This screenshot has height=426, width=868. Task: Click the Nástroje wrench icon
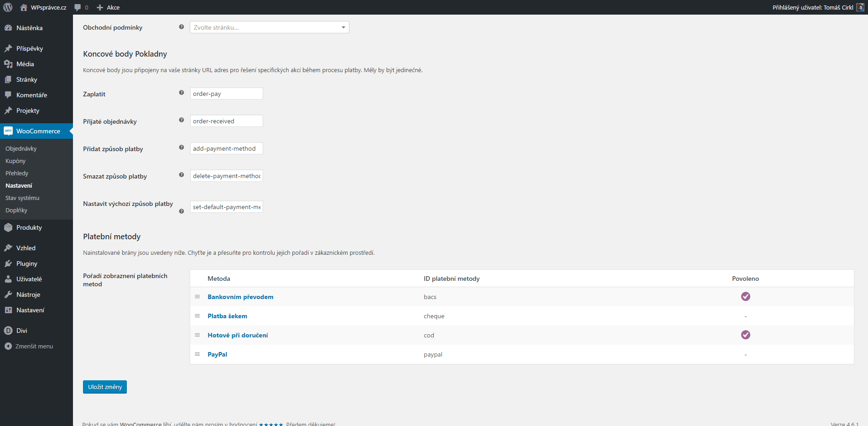[8, 295]
